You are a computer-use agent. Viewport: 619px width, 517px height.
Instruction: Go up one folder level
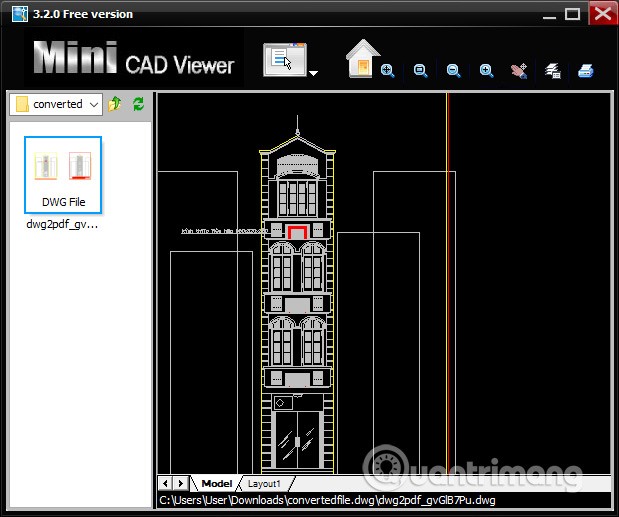(115, 104)
